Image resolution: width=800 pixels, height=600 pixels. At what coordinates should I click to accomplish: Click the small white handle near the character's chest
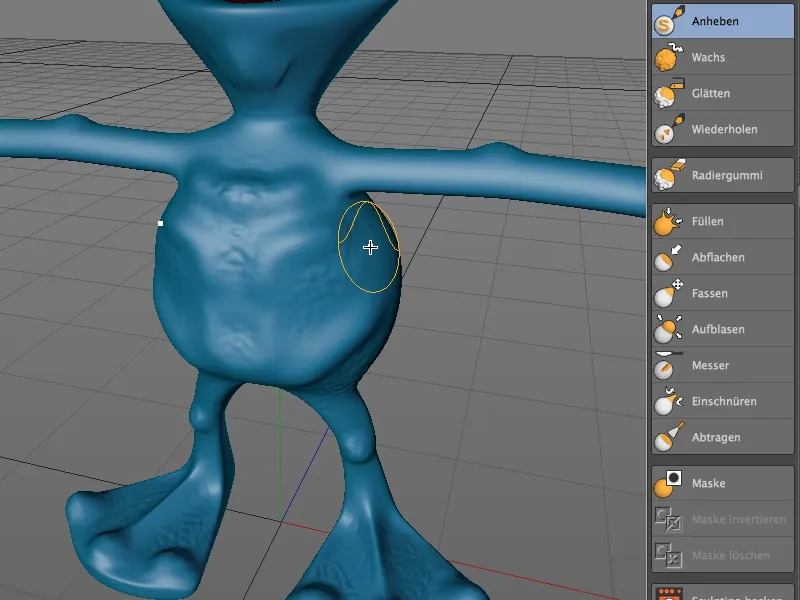point(160,225)
